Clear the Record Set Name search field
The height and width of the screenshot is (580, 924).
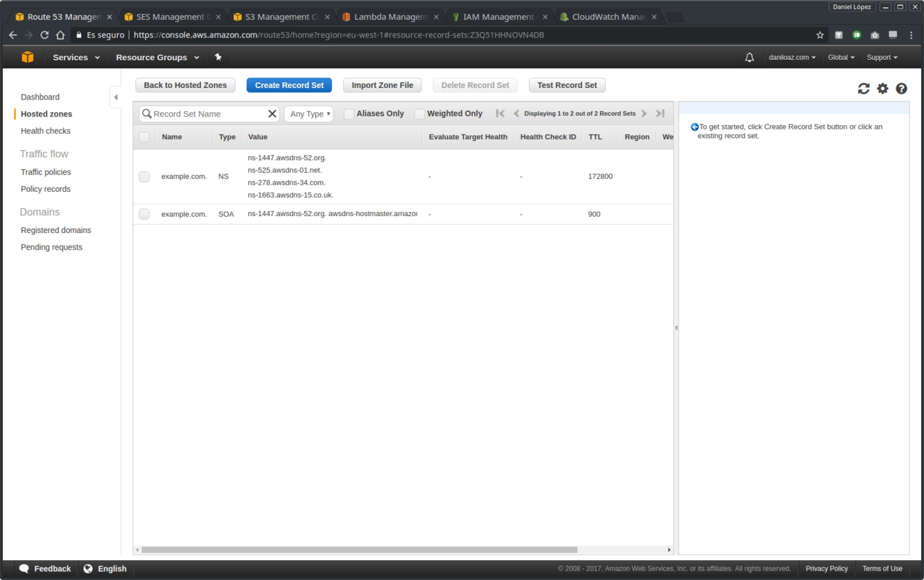[x=272, y=113]
